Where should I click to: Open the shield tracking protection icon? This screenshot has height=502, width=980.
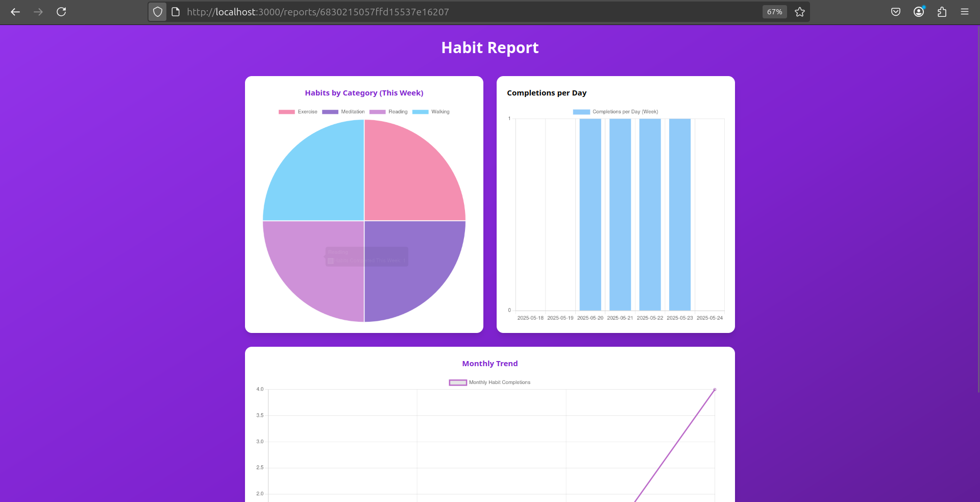(158, 12)
